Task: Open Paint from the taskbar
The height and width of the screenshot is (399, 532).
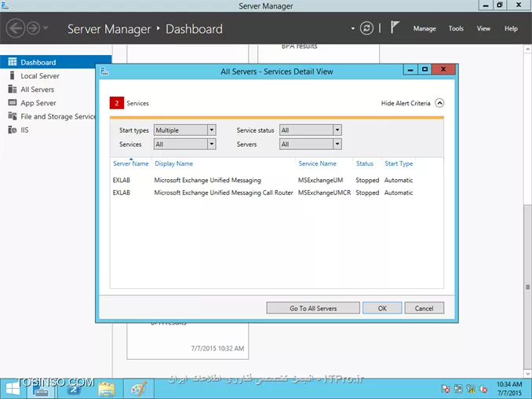Action: tap(138, 389)
